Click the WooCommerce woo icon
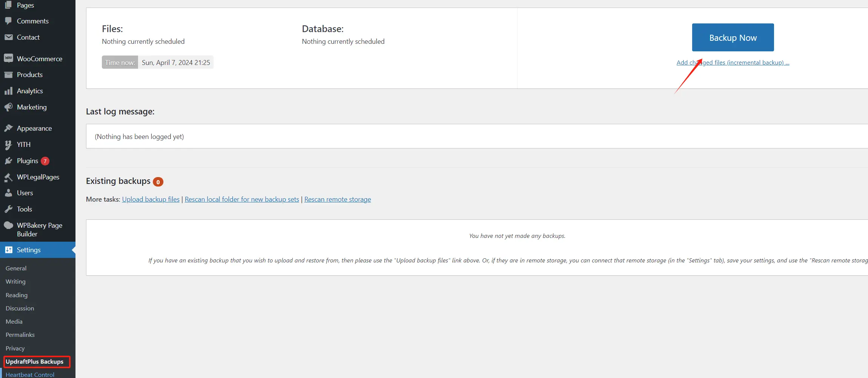The width and height of the screenshot is (868, 378). tap(8, 58)
